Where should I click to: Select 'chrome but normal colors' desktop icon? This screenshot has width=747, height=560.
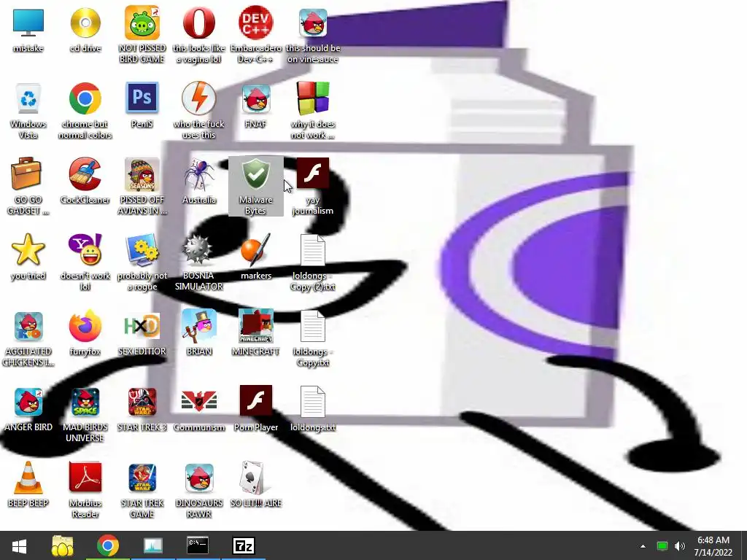coord(85,98)
